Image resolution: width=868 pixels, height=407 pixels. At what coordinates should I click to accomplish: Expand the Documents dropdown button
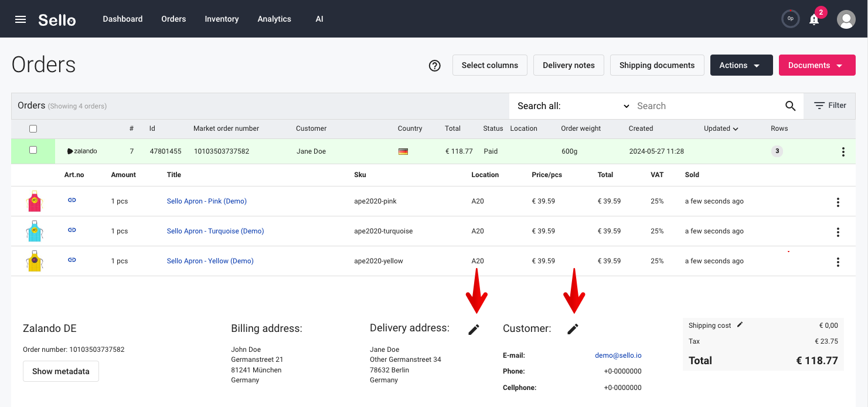point(817,65)
